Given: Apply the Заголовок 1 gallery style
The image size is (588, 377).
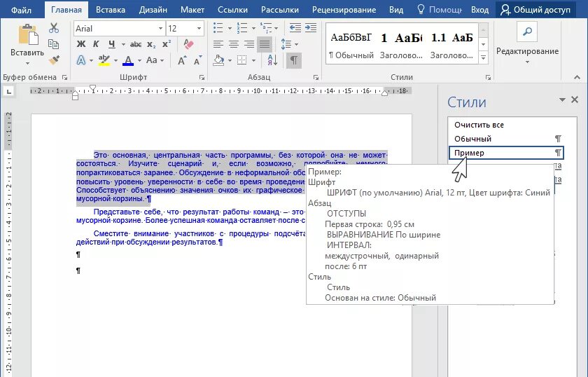Looking at the screenshot, I should click(401, 46).
